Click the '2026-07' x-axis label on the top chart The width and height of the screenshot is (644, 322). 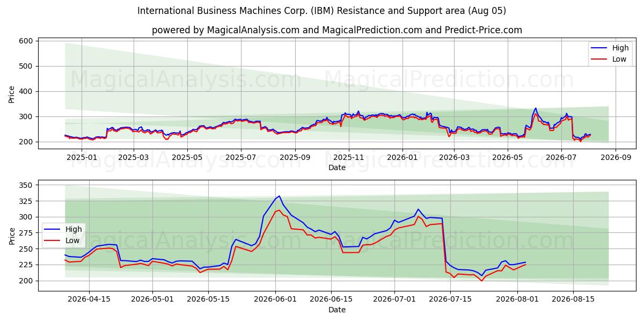click(x=561, y=157)
